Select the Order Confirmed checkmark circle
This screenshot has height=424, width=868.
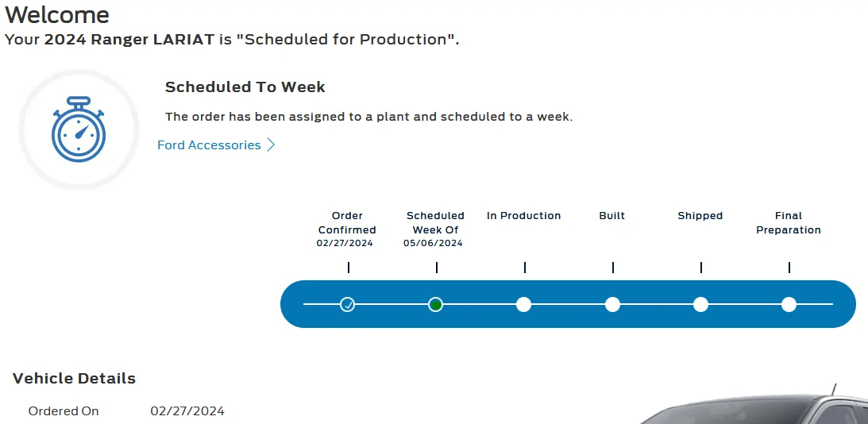(347, 304)
